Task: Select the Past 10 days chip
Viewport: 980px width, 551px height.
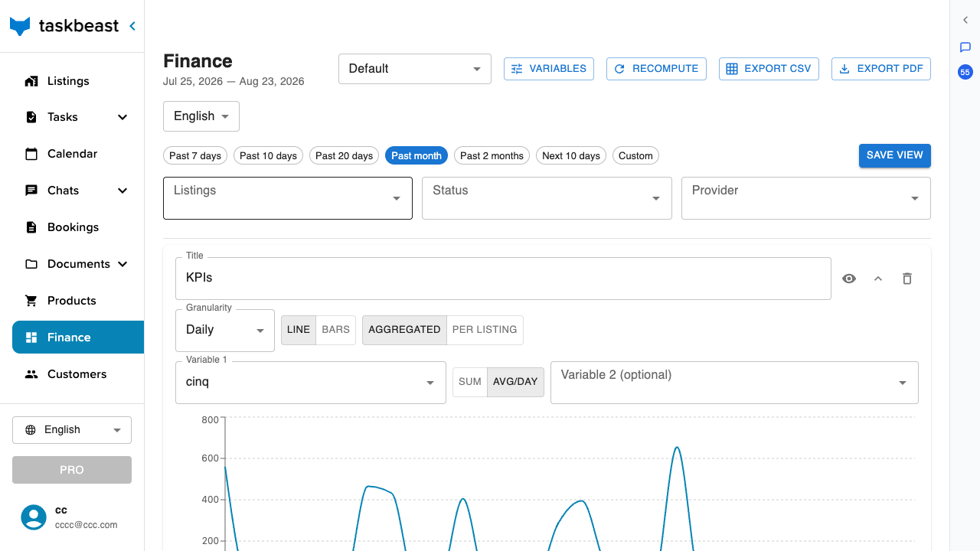Action: click(268, 155)
